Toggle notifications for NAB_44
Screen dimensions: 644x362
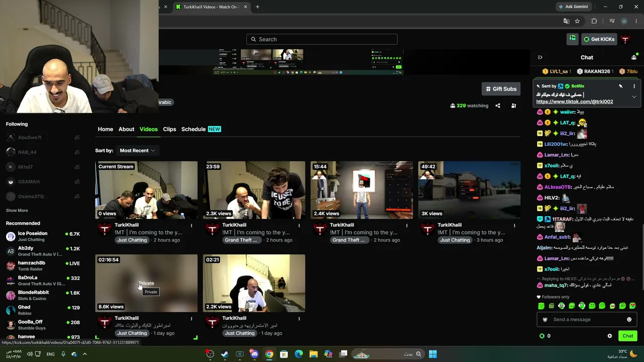(x=77, y=152)
